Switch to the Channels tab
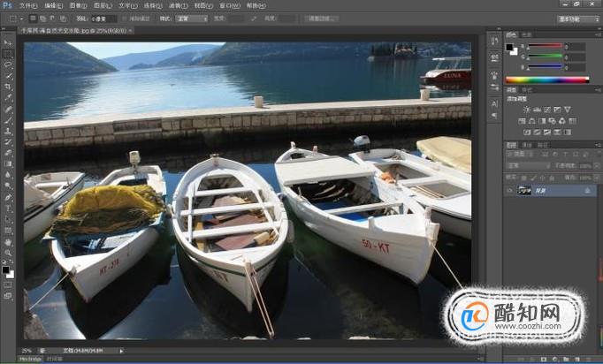 click(526, 145)
